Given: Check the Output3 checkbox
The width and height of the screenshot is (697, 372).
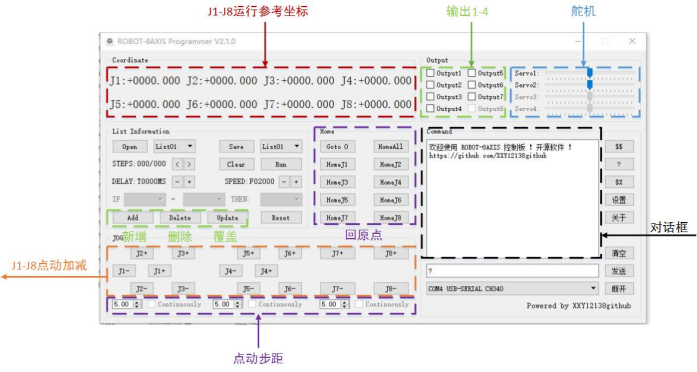Looking at the screenshot, I should coord(430,96).
